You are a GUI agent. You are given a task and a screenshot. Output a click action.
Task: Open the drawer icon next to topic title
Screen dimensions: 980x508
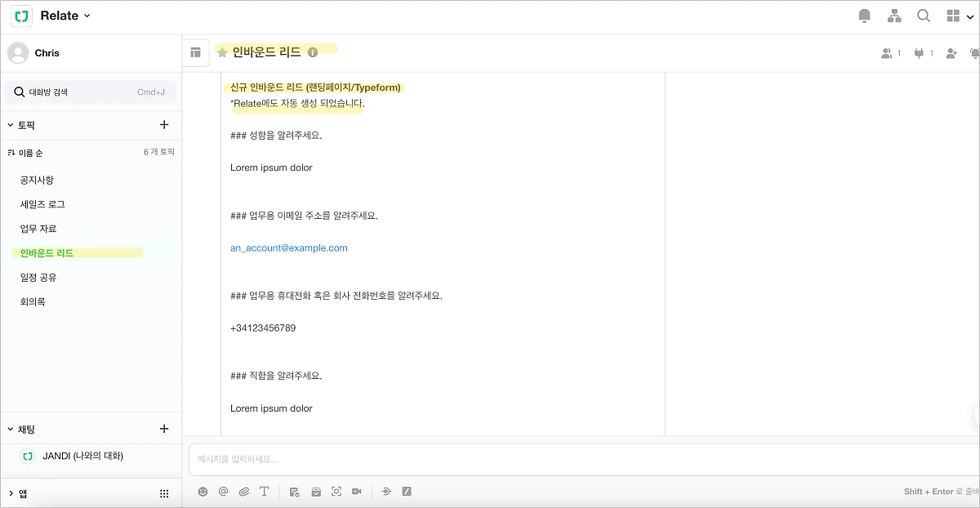coord(196,52)
